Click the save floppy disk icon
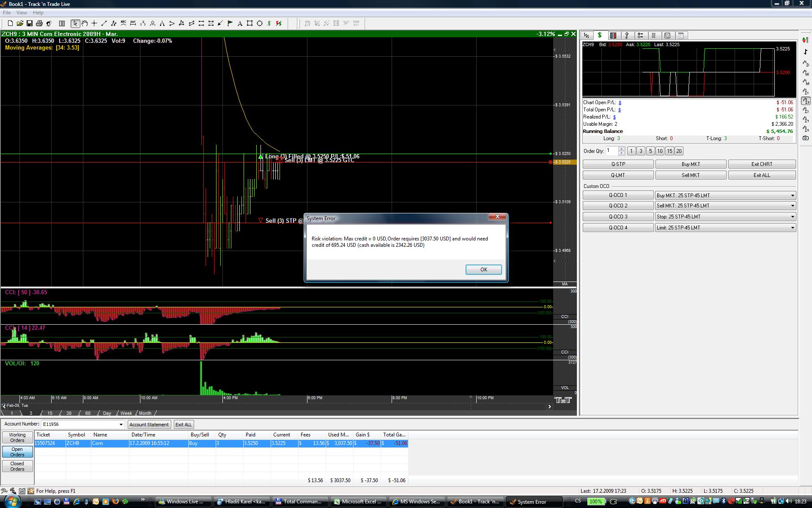Image resolution: width=812 pixels, height=508 pixels. [x=30, y=24]
